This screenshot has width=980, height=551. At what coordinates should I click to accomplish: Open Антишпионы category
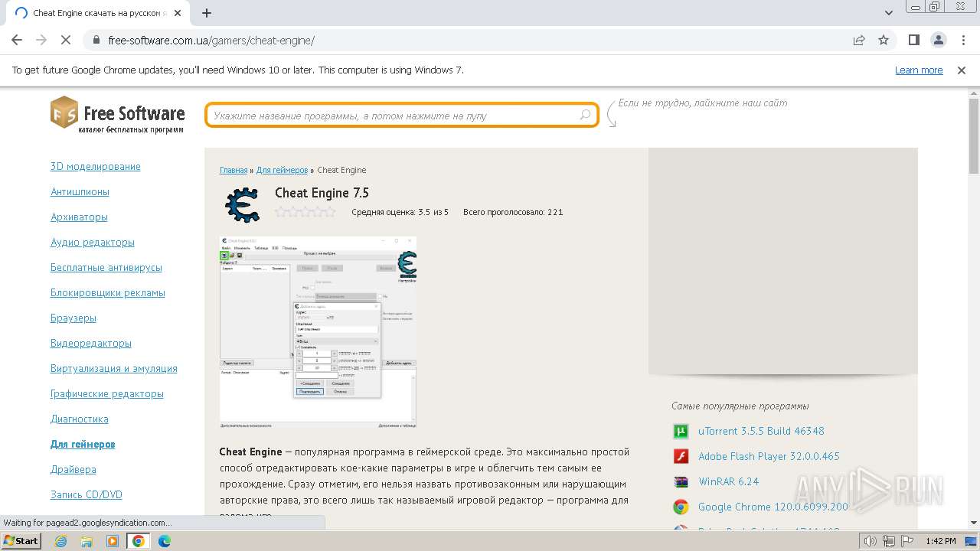pyautogui.click(x=80, y=191)
